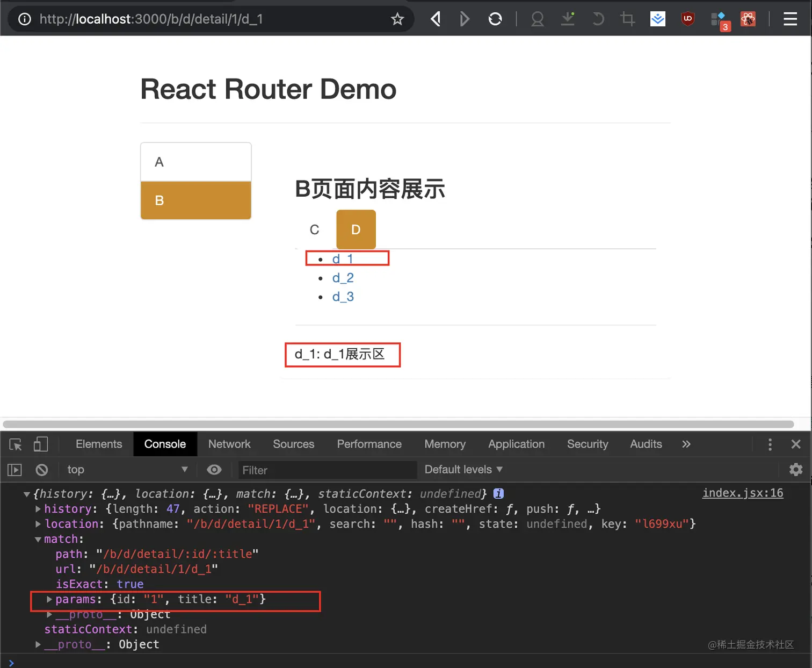Switch to the Memory tab
812x668 pixels.
pyautogui.click(x=445, y=444)
